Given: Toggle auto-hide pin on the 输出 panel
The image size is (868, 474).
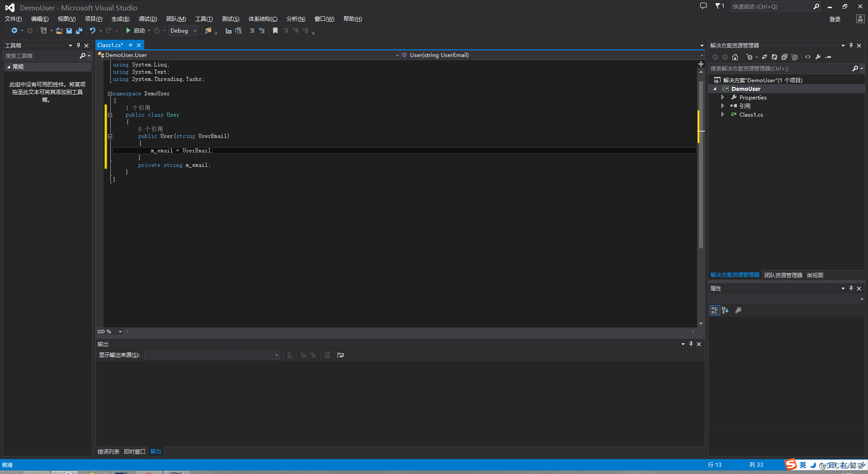Looking at the screenshot, I should click(x=691, y=344).
